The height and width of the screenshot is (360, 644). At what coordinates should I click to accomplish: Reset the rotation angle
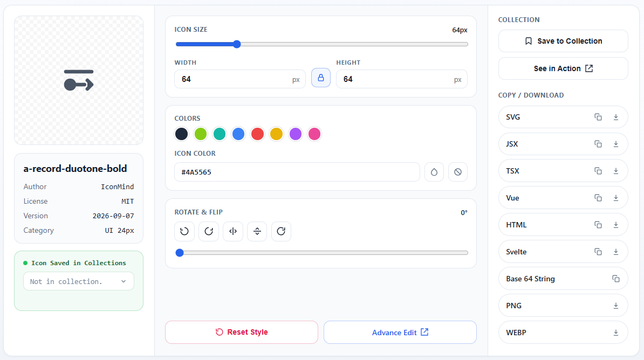pos(282,231)
